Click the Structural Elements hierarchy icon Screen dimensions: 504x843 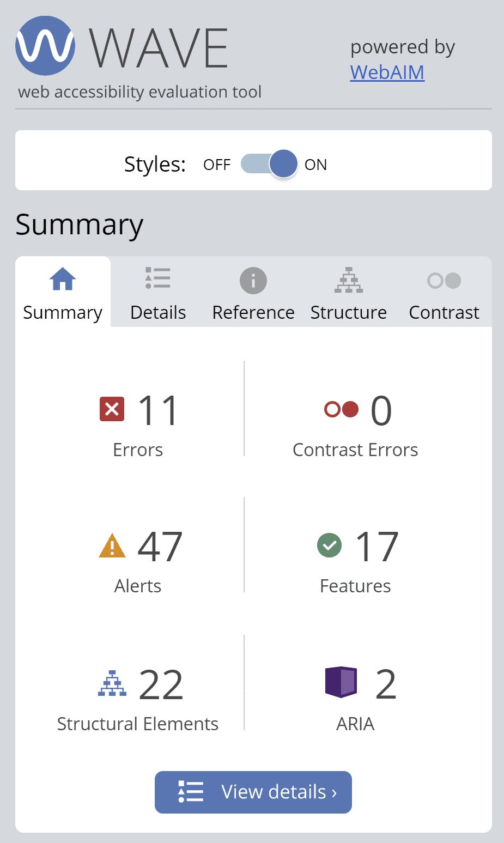[x=112, y=683]
